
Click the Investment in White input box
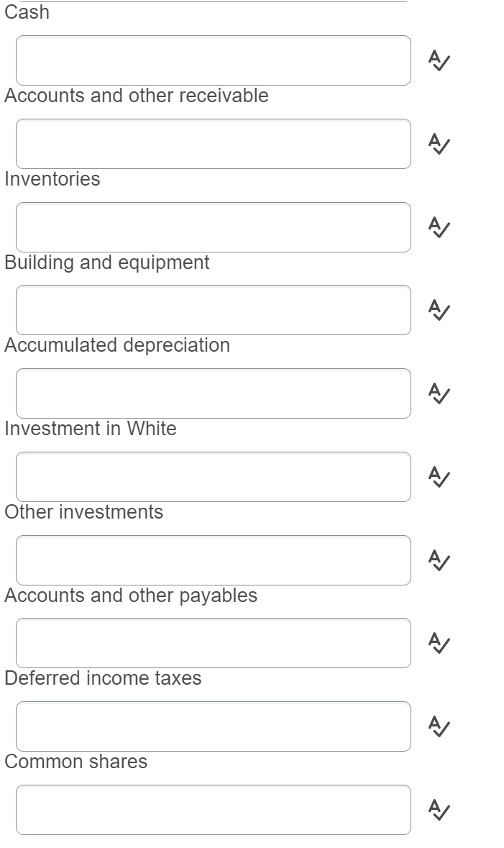pos(212,476)
